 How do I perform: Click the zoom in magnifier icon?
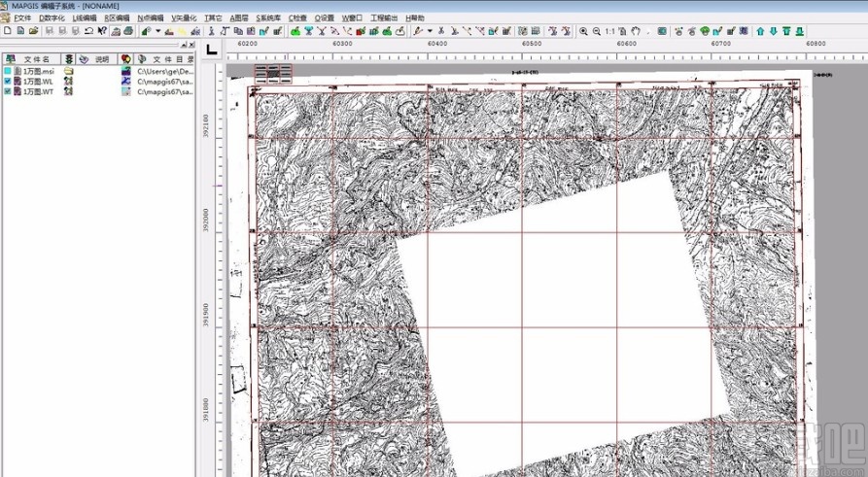pos(581,31)
